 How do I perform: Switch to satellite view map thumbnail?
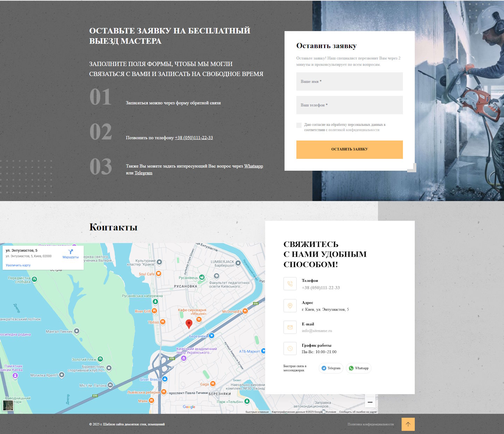click(x=8, y=405)
